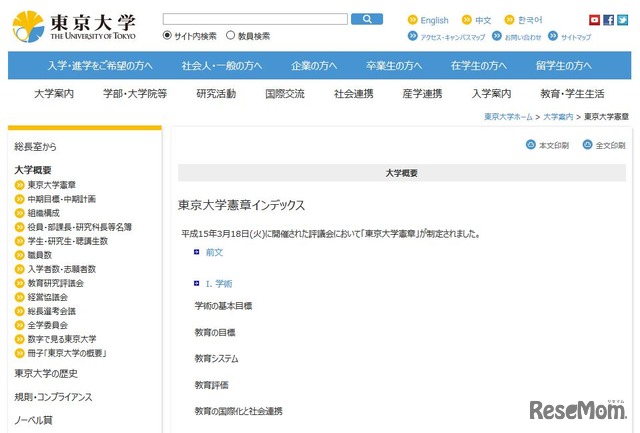The width and height of the screenshot is (640, 433).
Task: Click the yellow arrow beside 東京大学憲章
Action: point(20,185)
